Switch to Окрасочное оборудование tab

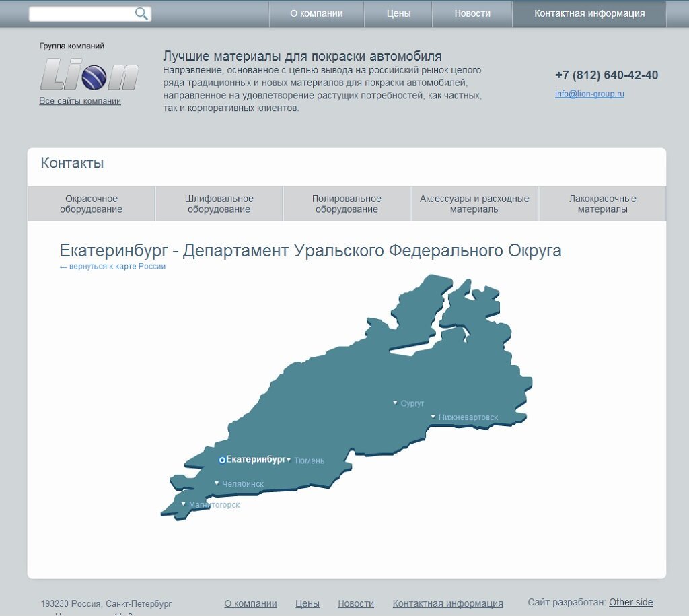click(91, 204)
